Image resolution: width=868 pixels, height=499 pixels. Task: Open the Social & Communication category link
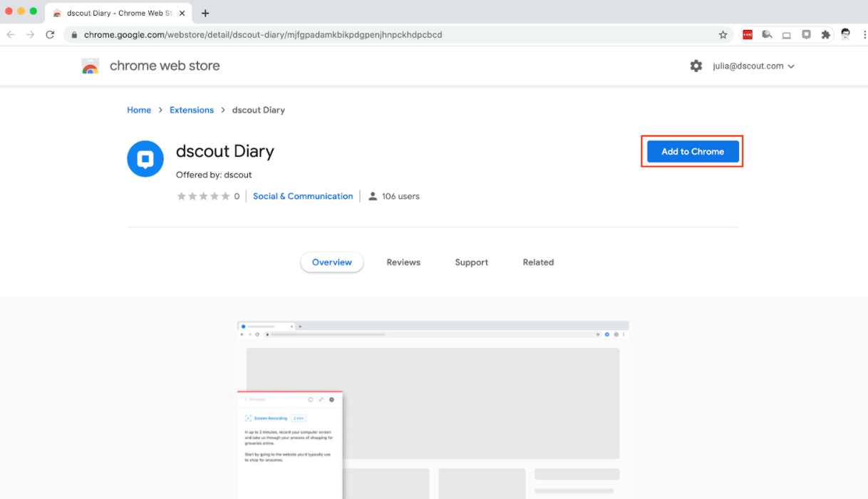coord(303,196)
